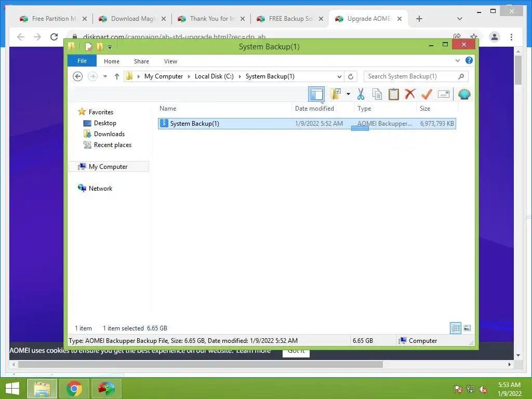Click the Properties icon in the title bar

point(88,46)
